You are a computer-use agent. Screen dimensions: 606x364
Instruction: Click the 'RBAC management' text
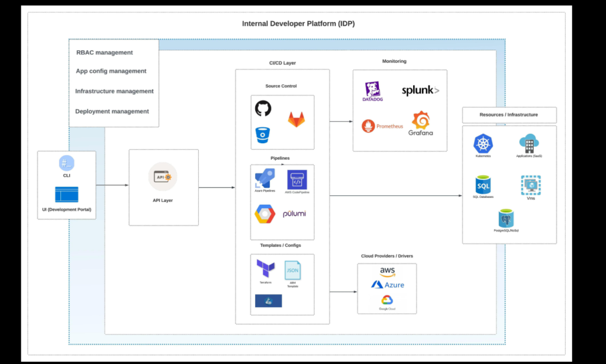pos(104,53)
